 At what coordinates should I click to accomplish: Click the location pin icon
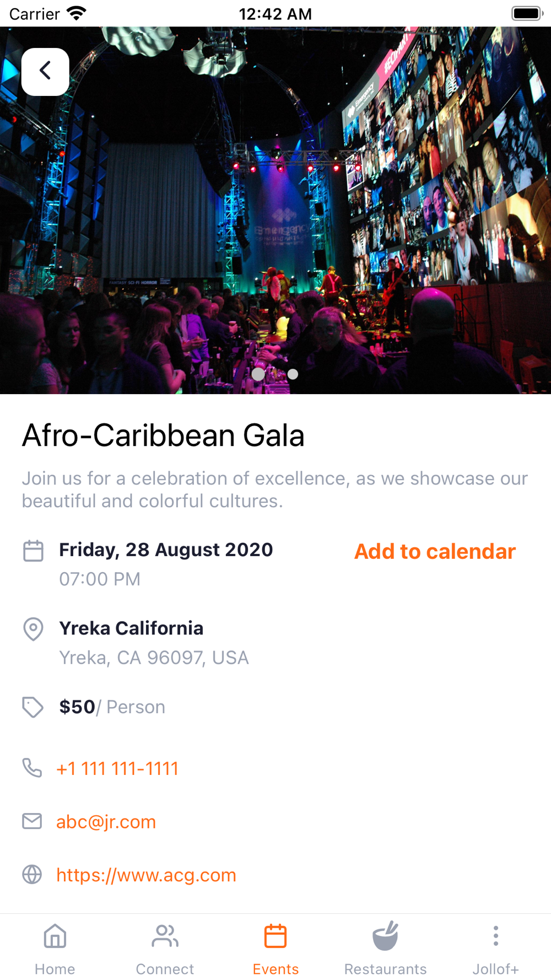(33, 629)
